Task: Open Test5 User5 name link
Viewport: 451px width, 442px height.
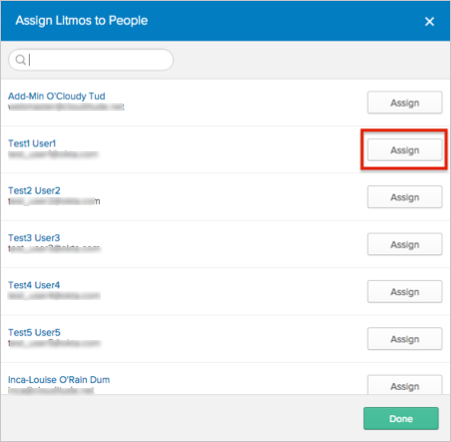Action: 34,333
